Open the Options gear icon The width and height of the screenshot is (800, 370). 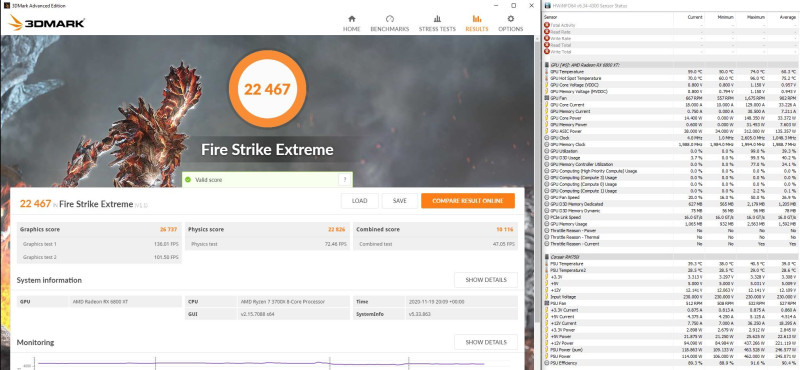click(511, 19)
